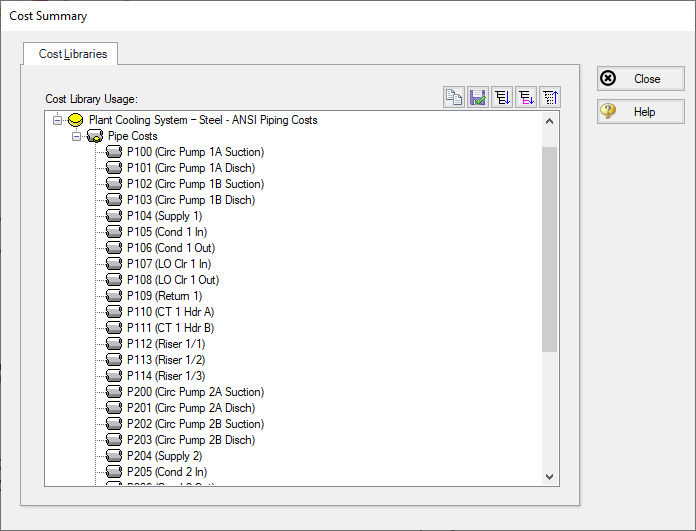The height and width of the screenshot is (531, 696).
Task: Click the collapse all tree icon with up arrow
Action: 550,97
